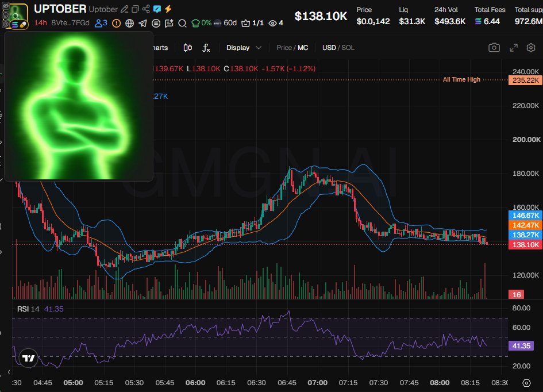Click the All Time High label
Image resolution: width=543 pixels, height=392 pixels.
click(x=461, y=79)
